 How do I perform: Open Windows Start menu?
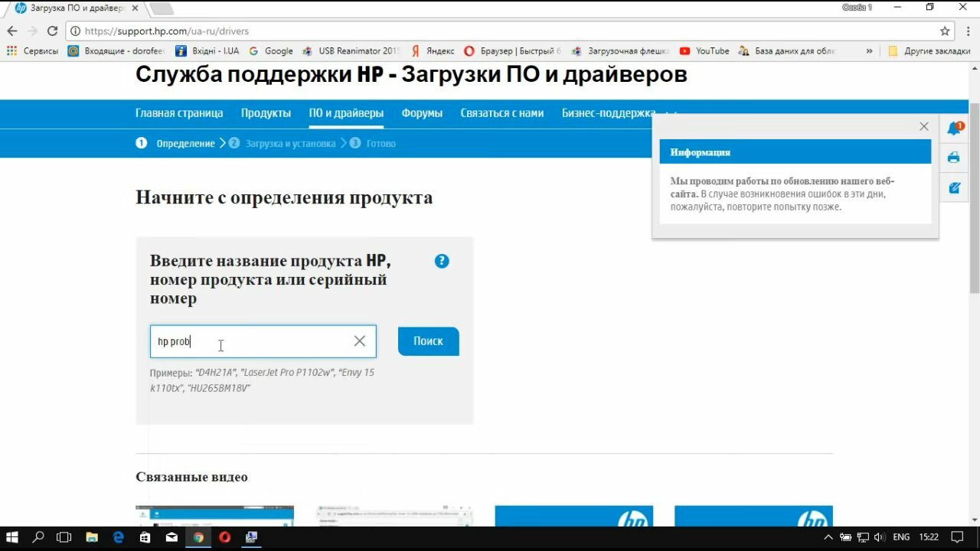12,537
